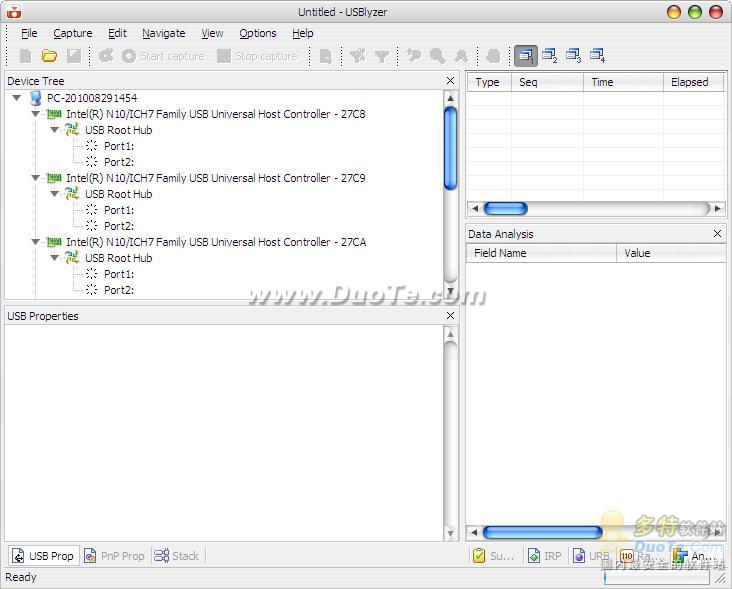The height and width of the screenshot is (589, 732).
Task: Collapse USB Root Hub under controller 27C9
Action: tap(55, 194)
